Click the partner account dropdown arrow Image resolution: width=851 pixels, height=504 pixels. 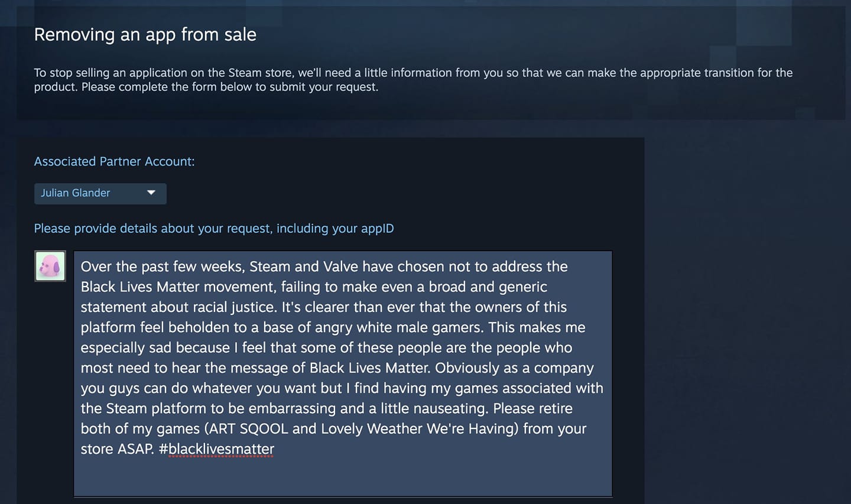pyautogui.click(x=151, y=193)
